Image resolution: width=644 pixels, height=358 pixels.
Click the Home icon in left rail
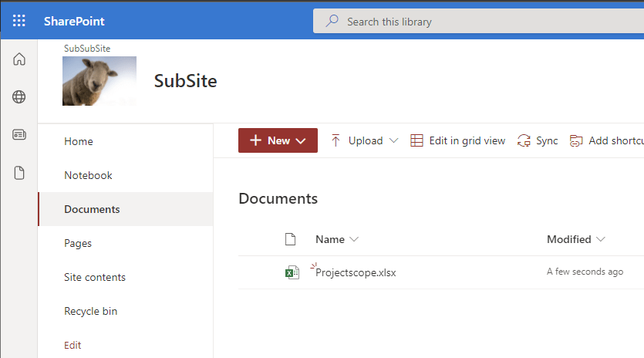tap(19, 59)
